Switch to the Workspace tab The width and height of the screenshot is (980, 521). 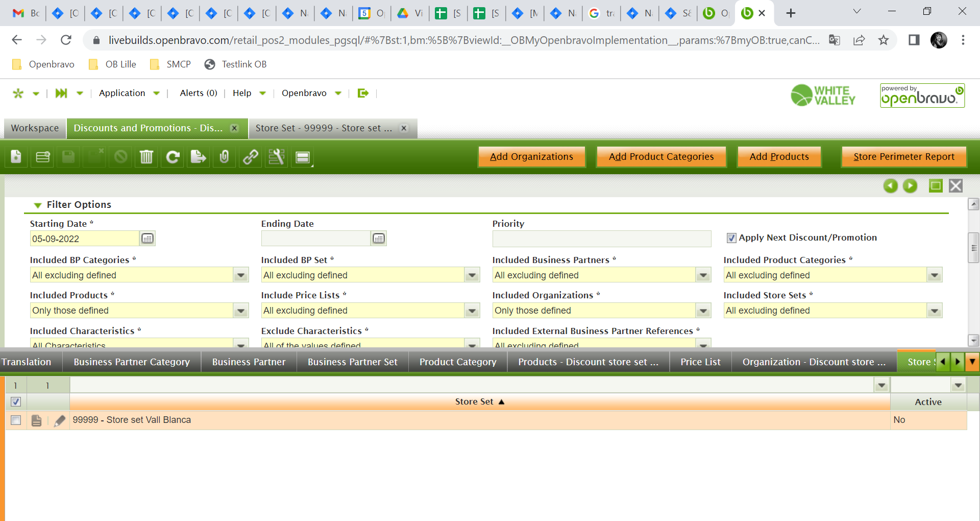coord(35,128)
